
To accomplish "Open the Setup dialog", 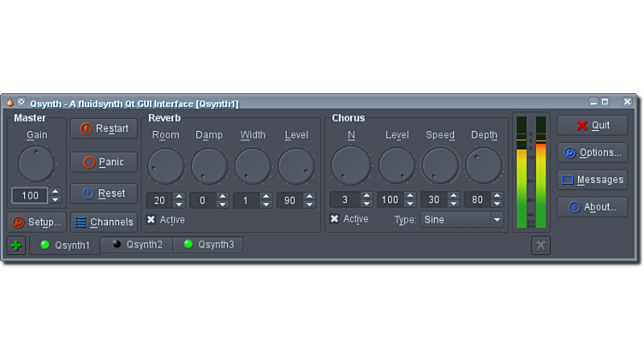I will 36,223.
